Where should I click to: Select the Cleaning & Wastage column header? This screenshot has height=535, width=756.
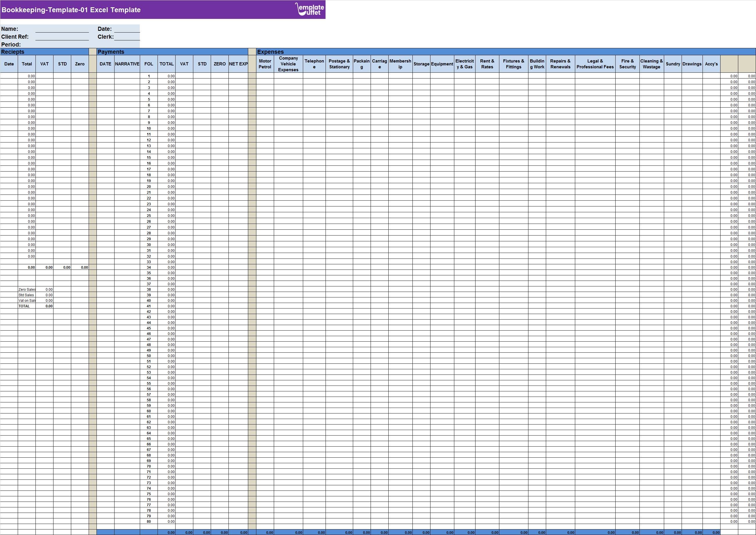point(652,64)
